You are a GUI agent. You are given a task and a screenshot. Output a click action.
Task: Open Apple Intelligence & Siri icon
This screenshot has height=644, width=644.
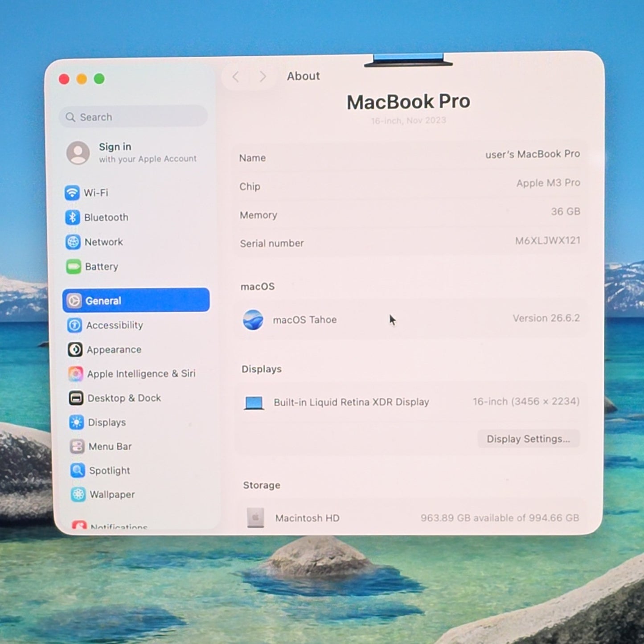(x=75, y=374)
